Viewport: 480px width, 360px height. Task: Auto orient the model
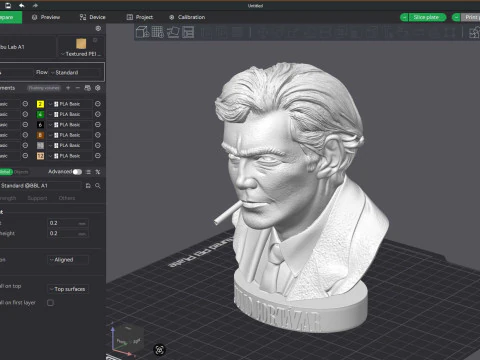(x=173, y=32)
